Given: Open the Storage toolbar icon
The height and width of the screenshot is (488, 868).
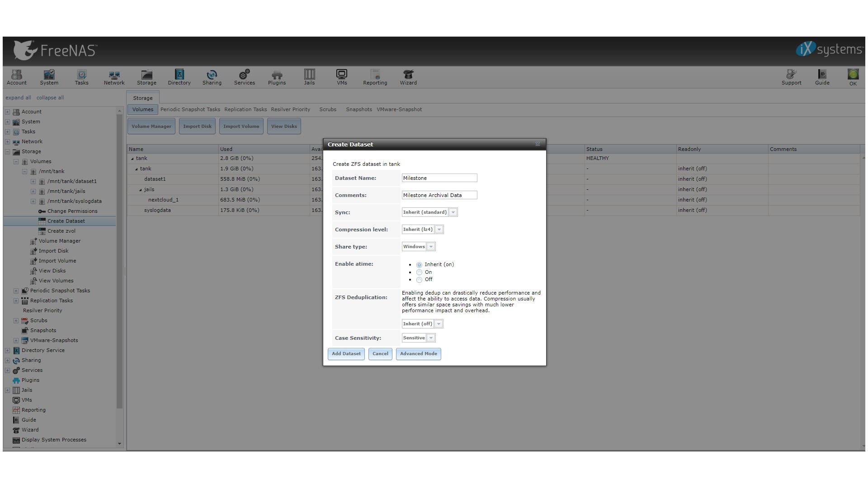Looking at the screenshot, I should [146, 77].
